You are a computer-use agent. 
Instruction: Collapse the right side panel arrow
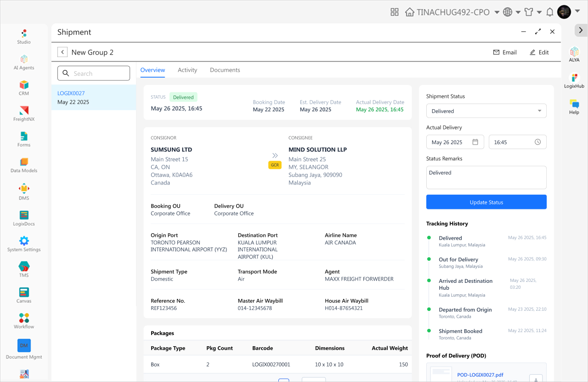coord(581,30)
